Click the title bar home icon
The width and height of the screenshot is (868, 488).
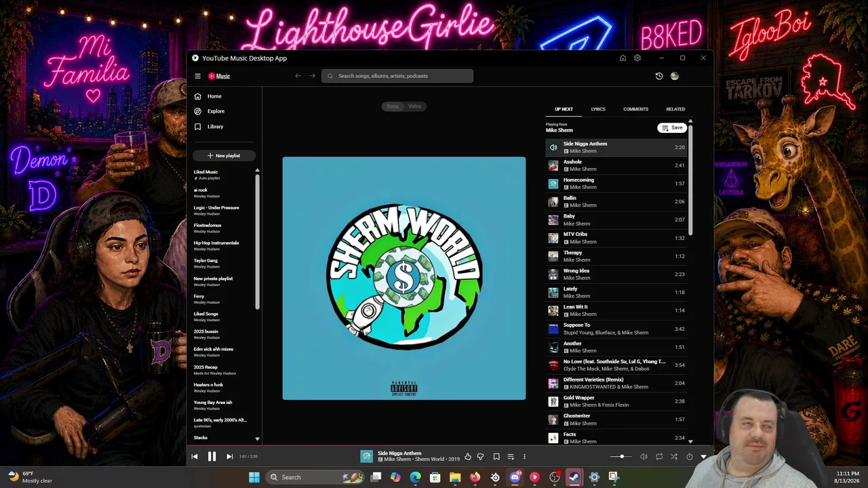point(623,58)
